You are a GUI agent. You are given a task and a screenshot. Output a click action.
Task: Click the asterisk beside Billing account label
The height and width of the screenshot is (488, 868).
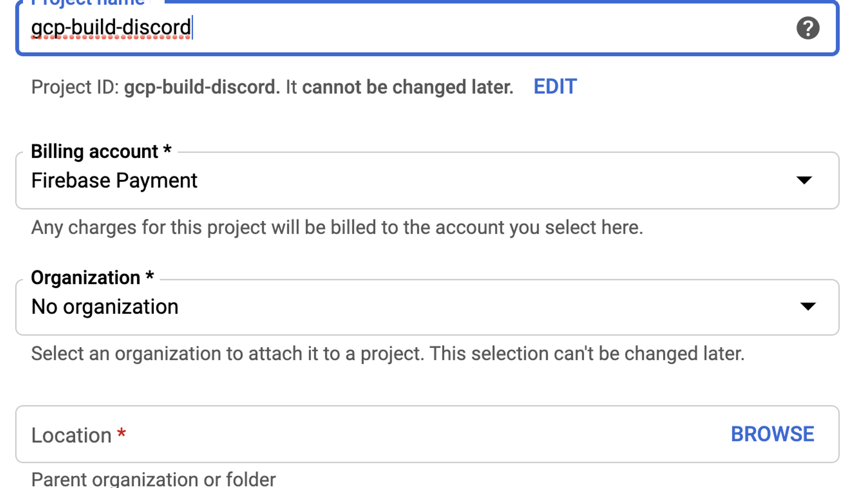coord(167,150)
